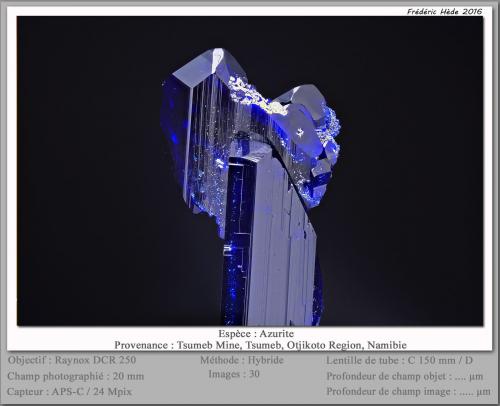
Task: Click the Frédéric Hède 2016 signature
Action: click(444, 11)
